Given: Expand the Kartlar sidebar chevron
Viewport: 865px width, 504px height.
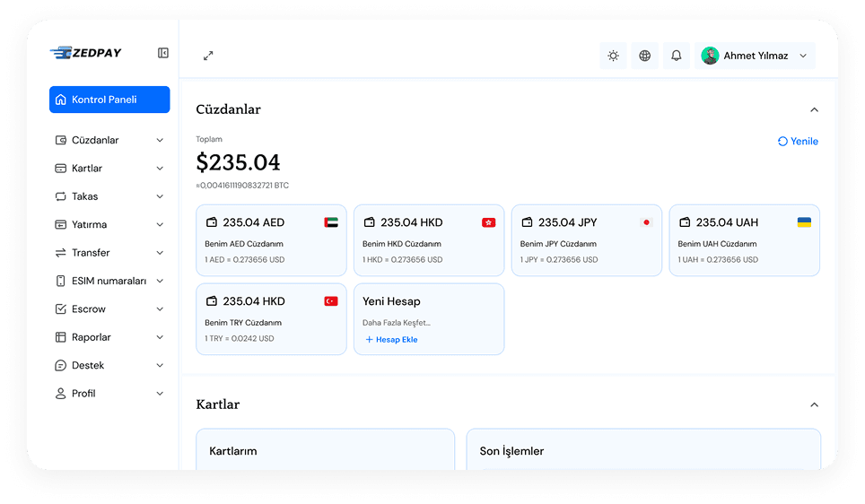Looking at the screenshot, I should coord(160,169).
